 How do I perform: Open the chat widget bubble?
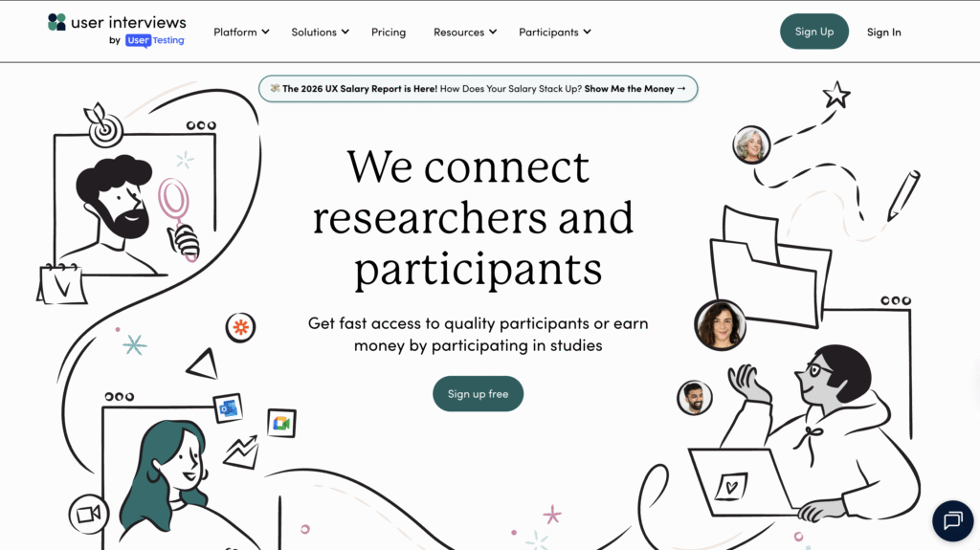click(x=952, y=520)
